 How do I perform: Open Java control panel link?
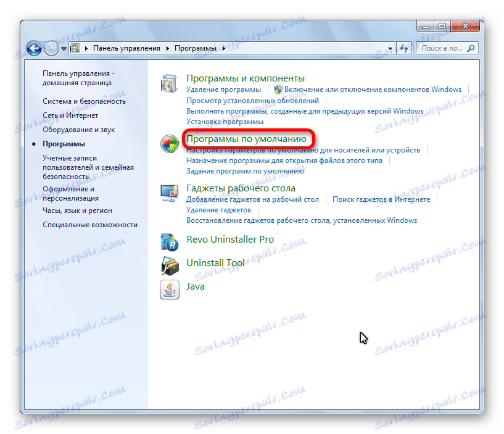[196, 286]
